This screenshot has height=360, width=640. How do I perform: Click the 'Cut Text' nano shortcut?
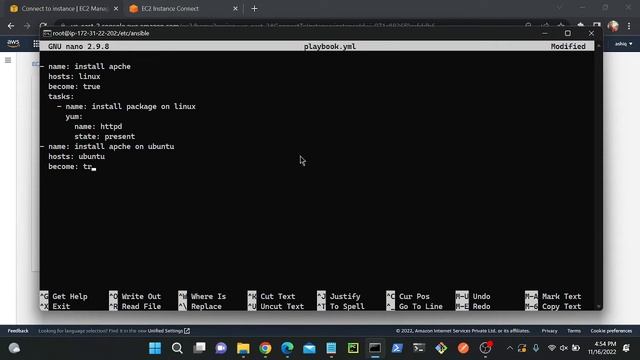271,296
